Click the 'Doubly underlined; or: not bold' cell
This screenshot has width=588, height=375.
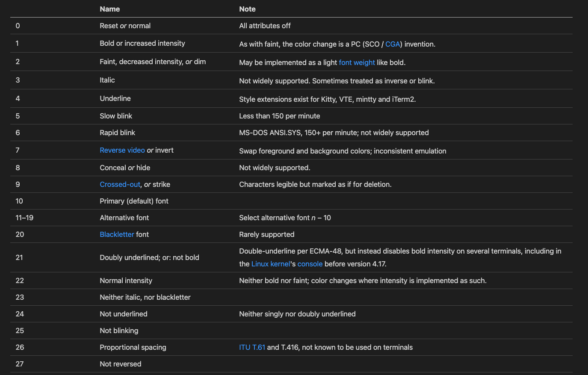tap(149, 257)
